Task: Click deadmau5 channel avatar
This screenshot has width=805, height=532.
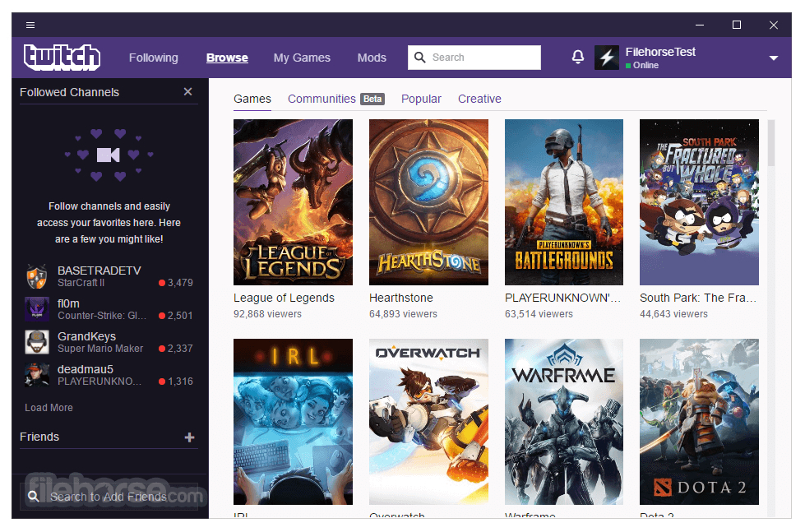Action: pyautogui.click(x=37, y=375)
